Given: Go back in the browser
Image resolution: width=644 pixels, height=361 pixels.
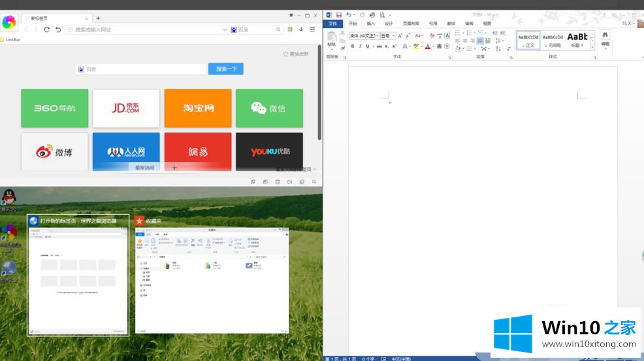Looking at the screenshot, I should pyautogui.click(x=26, y=29).
